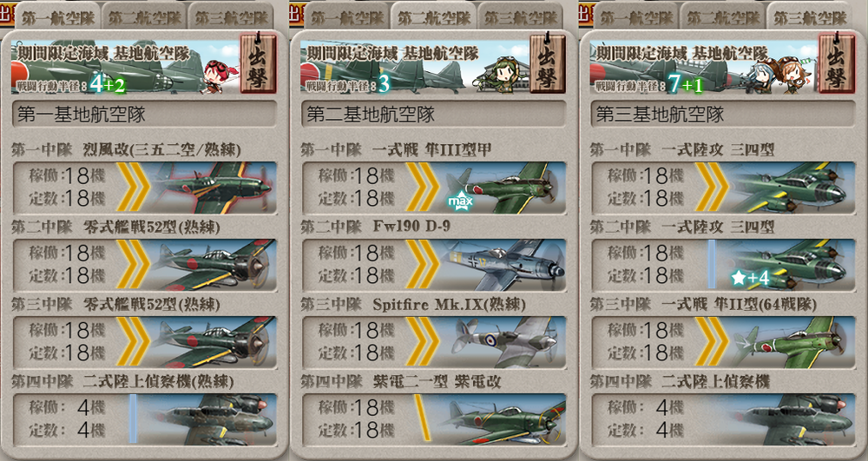
Task: Toggle the 出撃 wooden tag on second squadron
Action: pos(548,63)
